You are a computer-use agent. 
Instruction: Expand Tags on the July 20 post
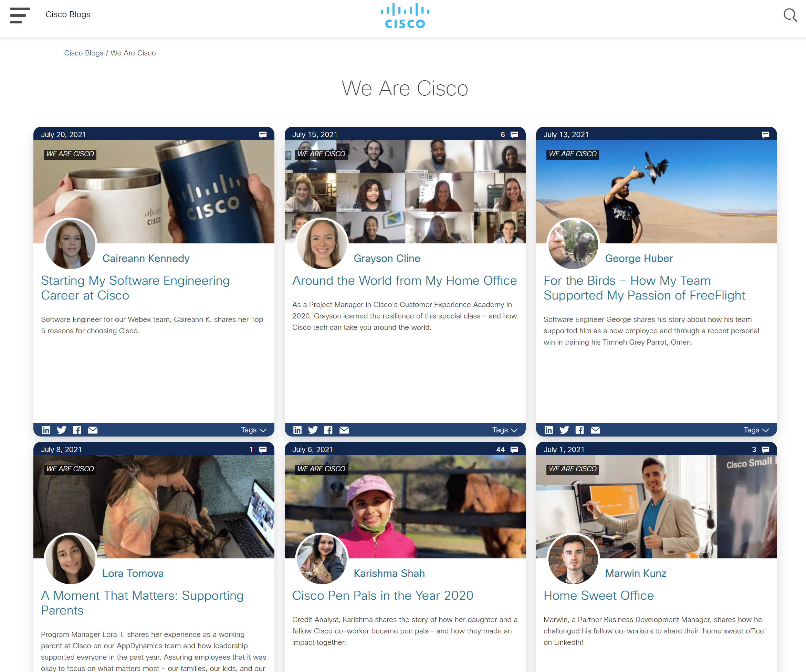[254, 430]
